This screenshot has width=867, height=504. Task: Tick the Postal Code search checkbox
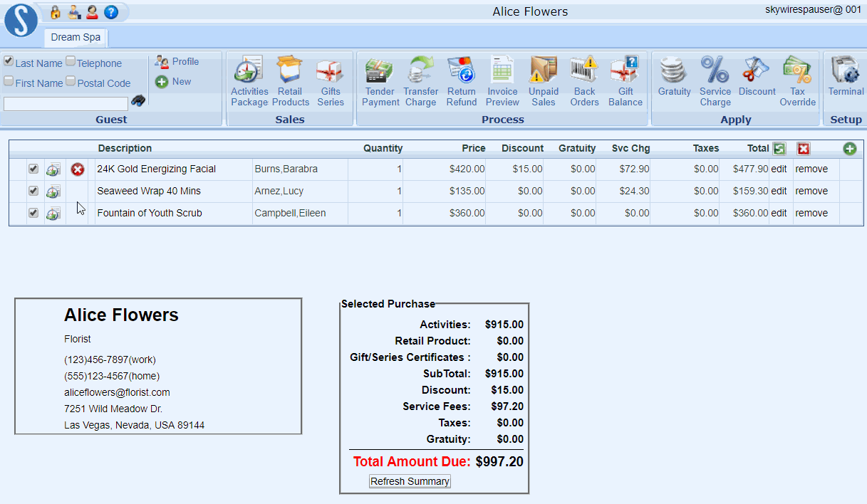tap(71, 81)
